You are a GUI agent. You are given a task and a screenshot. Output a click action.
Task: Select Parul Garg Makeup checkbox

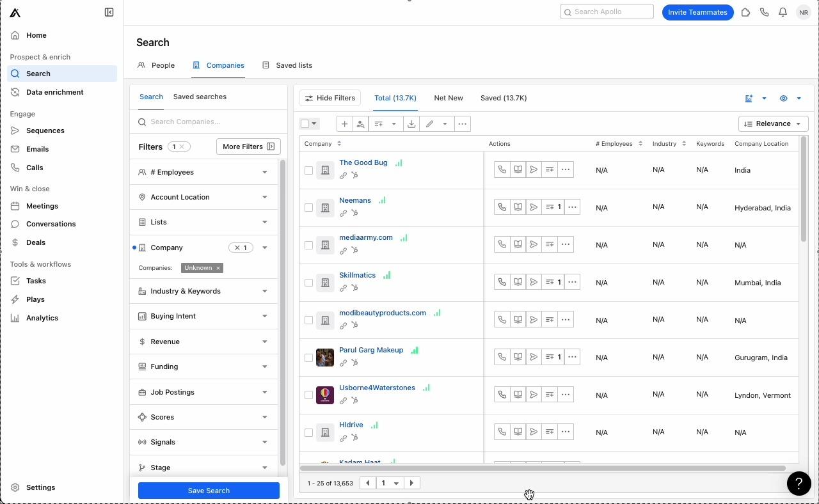coord(308,358)
